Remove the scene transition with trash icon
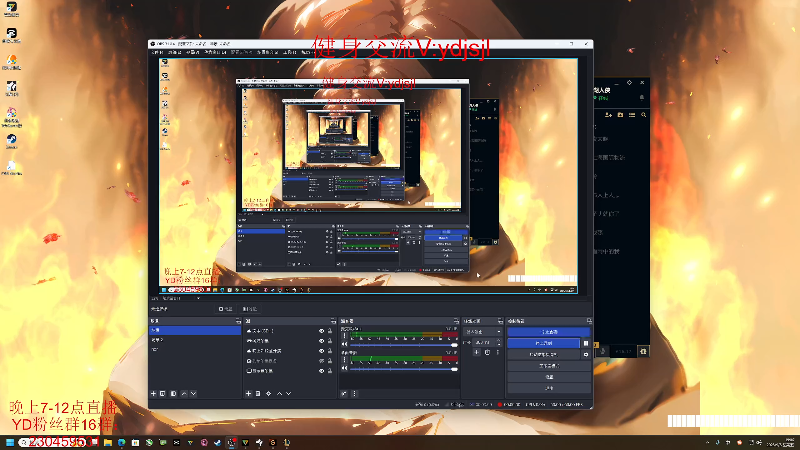The image size is (800, 450). tap(487, 352)
